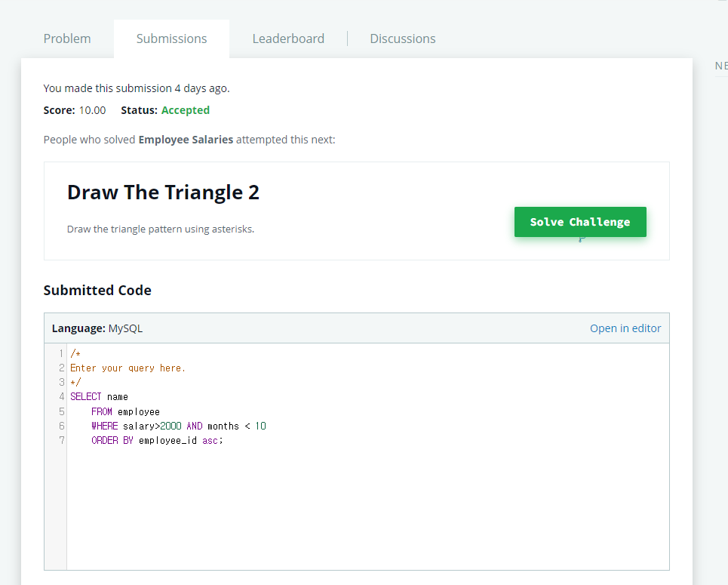Open the Leaderboard tab
Image resolution: width=728 pixels, height=585 pixels.
click(288, 38)
